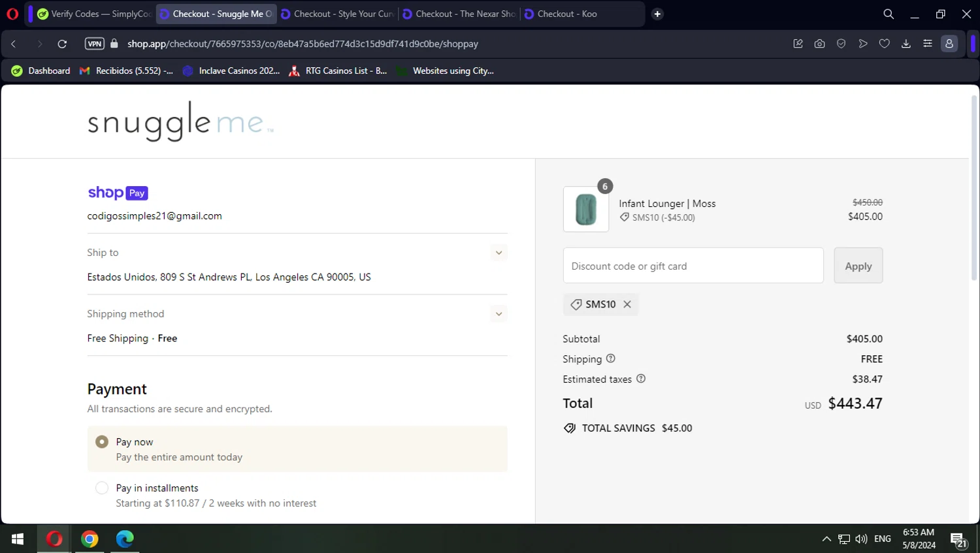Click the Shop Pay logo
The height and width of the screenshot is (553, 980).
pos(118,193)
